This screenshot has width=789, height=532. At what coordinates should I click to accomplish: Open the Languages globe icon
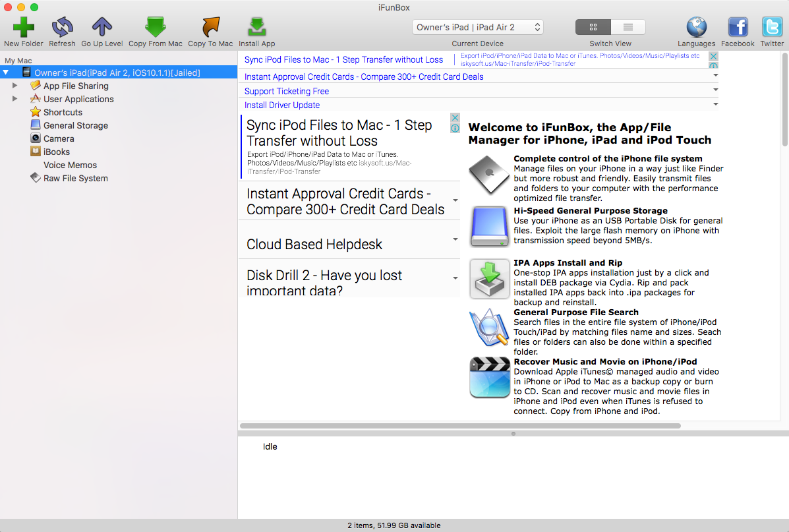pyautogui.click(x=697, y=27)
